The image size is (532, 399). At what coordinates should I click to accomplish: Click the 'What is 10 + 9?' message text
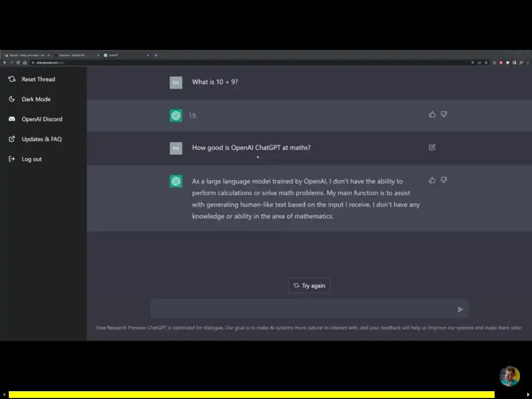[x=215, y=82]
